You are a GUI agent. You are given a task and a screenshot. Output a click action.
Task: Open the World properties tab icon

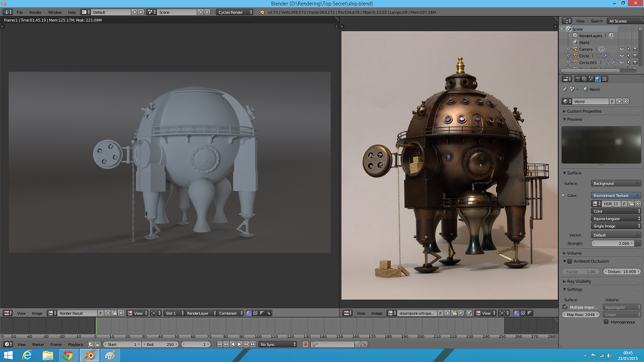click(x=598, y=79)
